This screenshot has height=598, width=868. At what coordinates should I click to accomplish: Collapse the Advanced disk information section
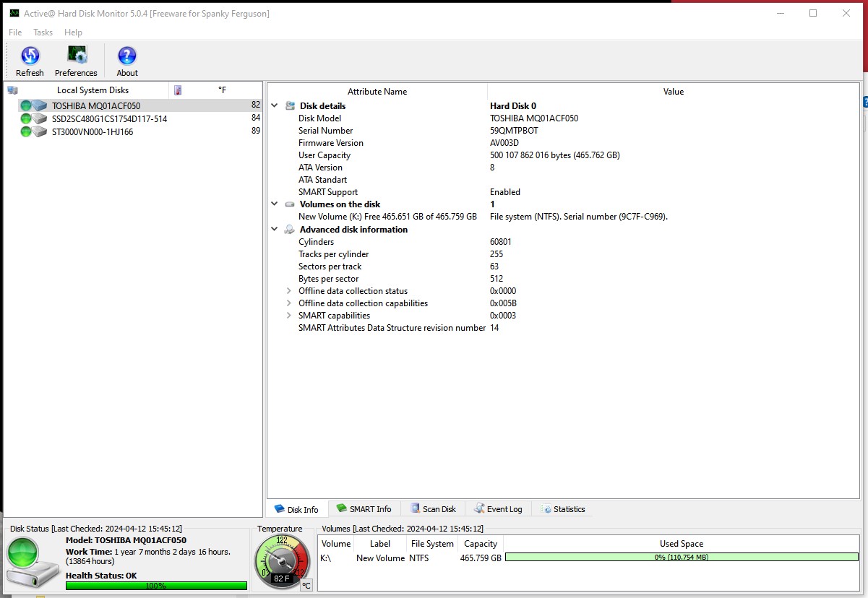click(x=274, y=229)
